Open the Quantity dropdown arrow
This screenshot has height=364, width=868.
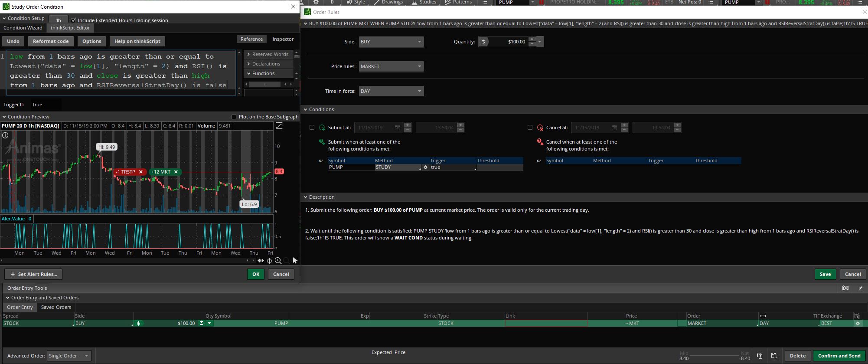[540, 42]
